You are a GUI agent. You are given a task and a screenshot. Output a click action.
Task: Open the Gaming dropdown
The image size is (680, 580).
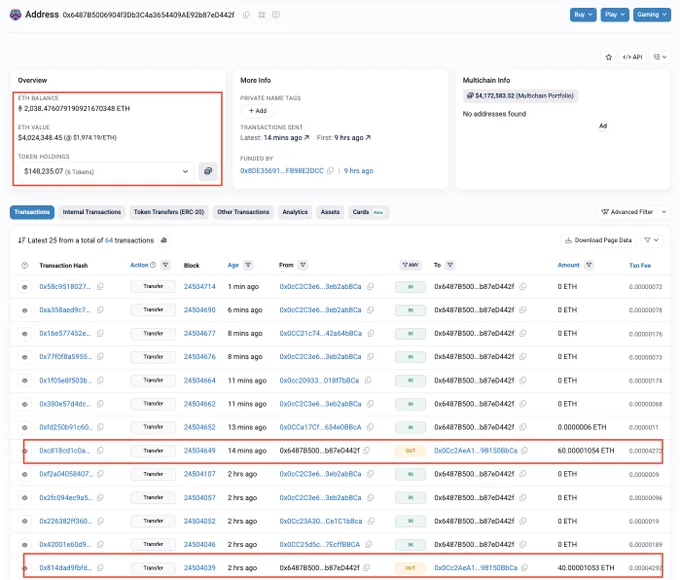[652, 15]
